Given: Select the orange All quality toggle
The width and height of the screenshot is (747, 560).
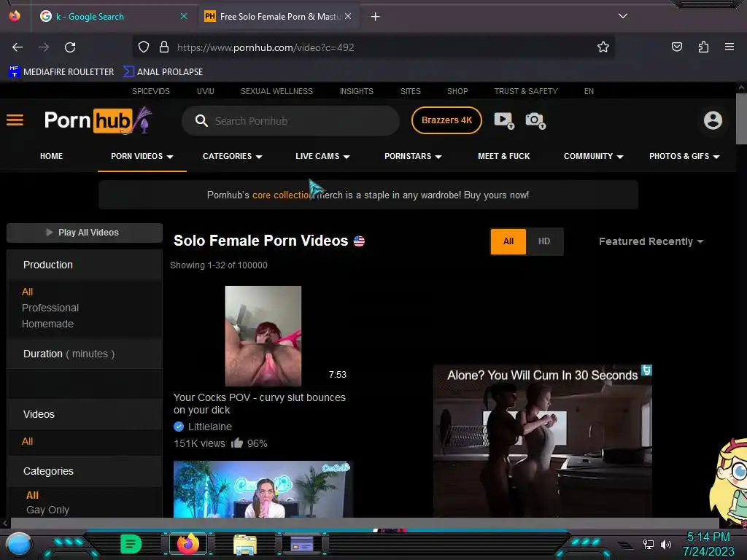Looking at the screenshot, I should coord(508,241).
